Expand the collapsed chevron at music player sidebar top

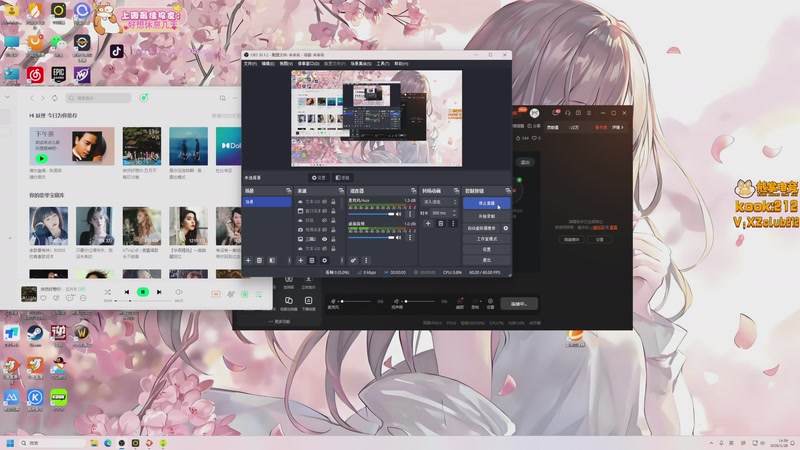click(7, 96)
